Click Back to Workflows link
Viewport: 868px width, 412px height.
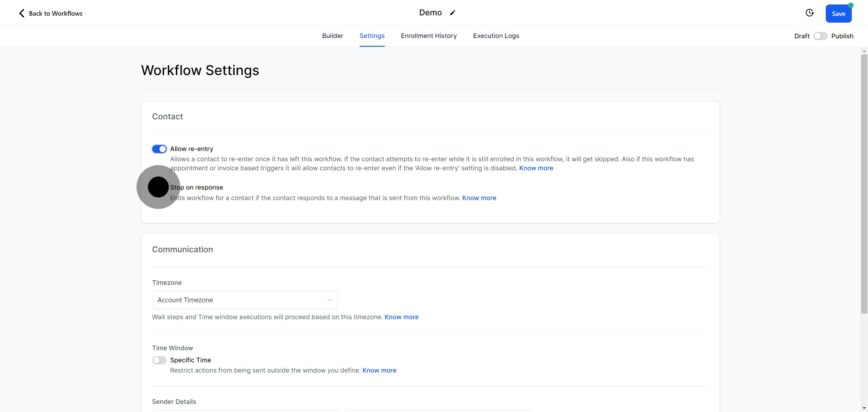[x=55, y=14]
